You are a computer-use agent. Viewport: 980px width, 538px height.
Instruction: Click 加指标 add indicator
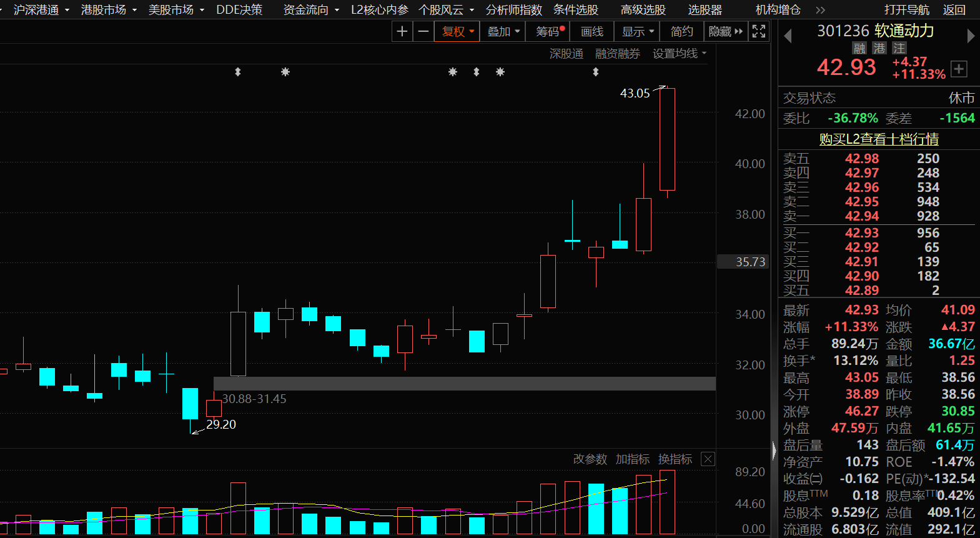coord(632,459)
